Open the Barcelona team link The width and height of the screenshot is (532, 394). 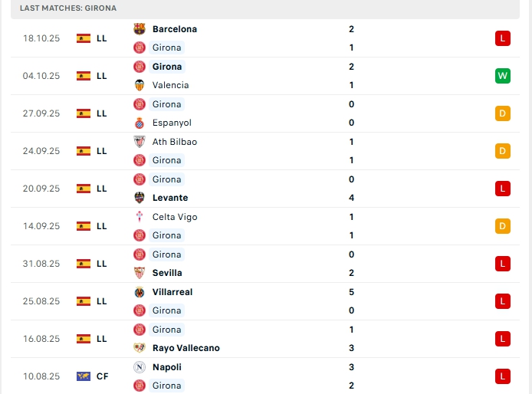point(175,29)
